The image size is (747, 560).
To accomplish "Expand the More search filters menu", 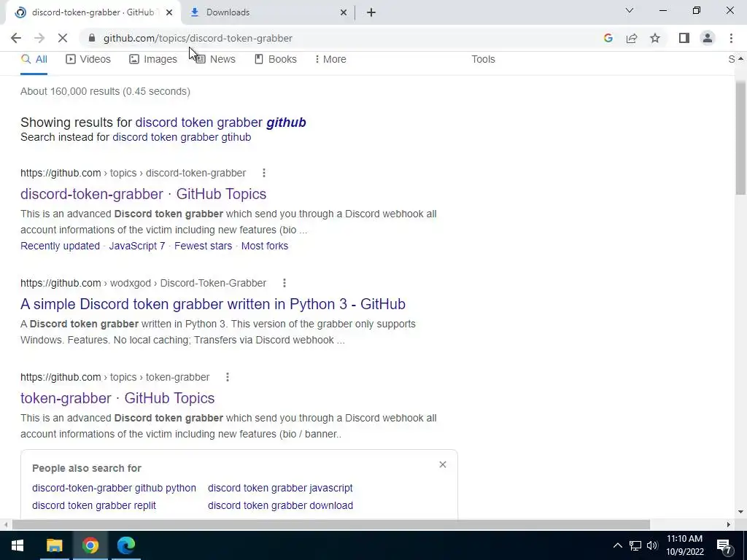I will point(330,59).
